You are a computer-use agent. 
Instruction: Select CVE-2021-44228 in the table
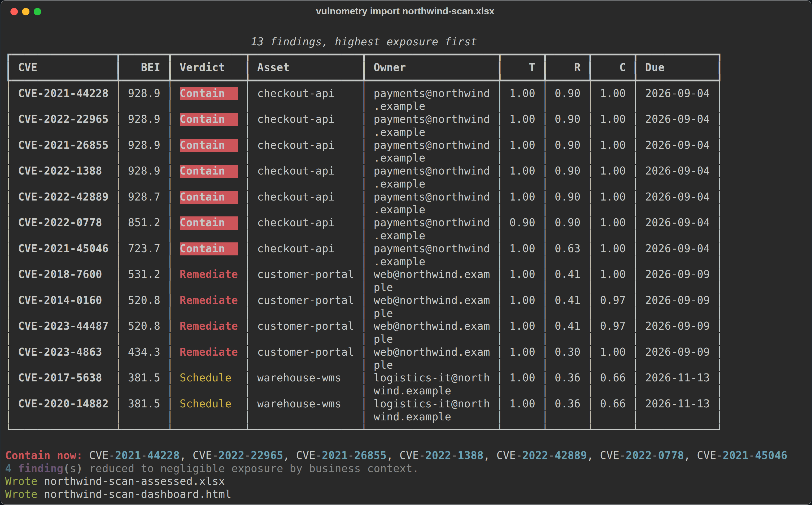click(63, 94)
